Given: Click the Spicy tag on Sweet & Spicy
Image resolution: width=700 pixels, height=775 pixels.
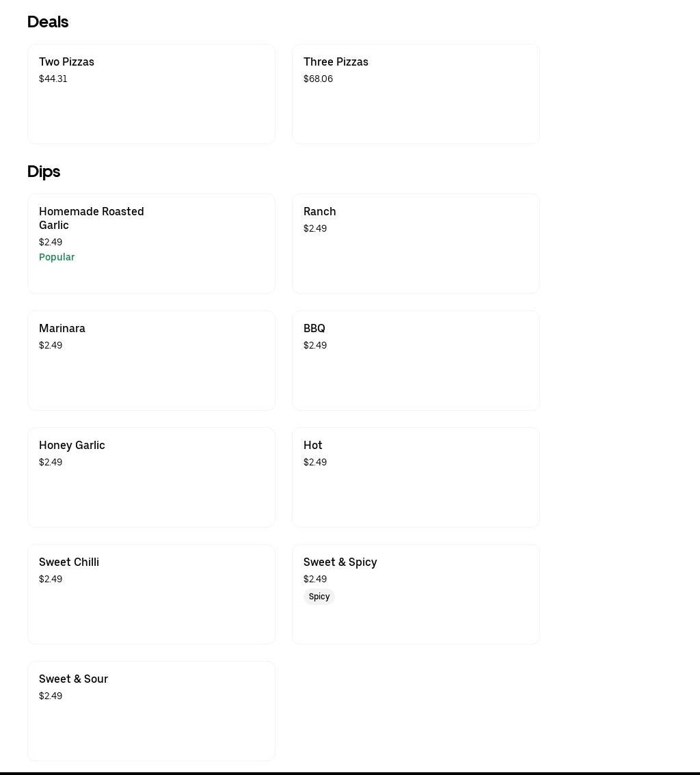Looking at the screenshot, I should (x=319, y=597).
